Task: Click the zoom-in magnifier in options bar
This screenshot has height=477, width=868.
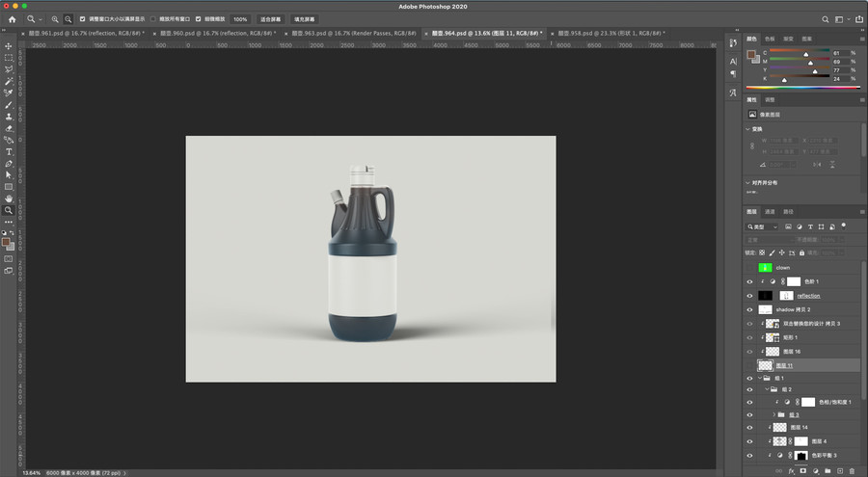Action: click(55, 19)
